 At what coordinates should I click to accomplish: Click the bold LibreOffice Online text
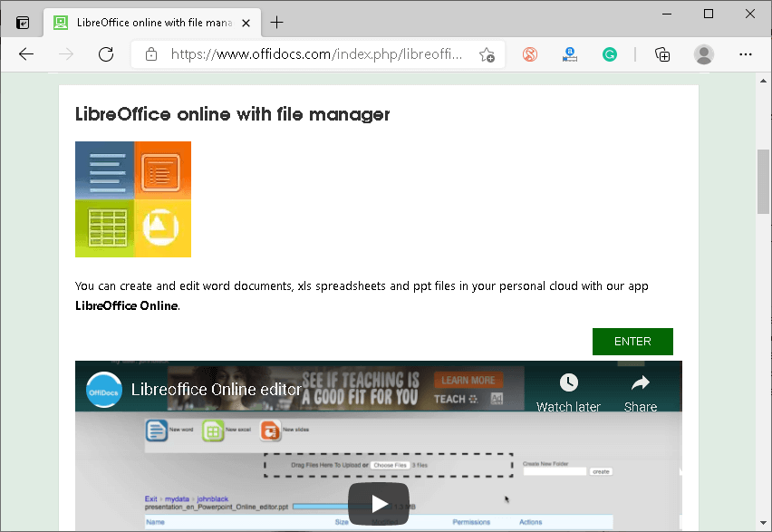pos(127,306)
